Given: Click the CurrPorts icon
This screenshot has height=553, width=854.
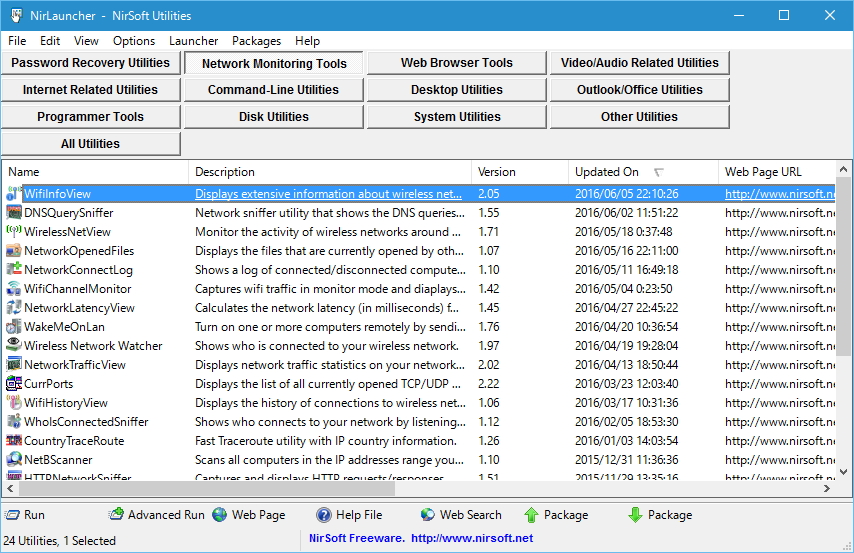Looking at the screenshot, I should tap(14, 384).
